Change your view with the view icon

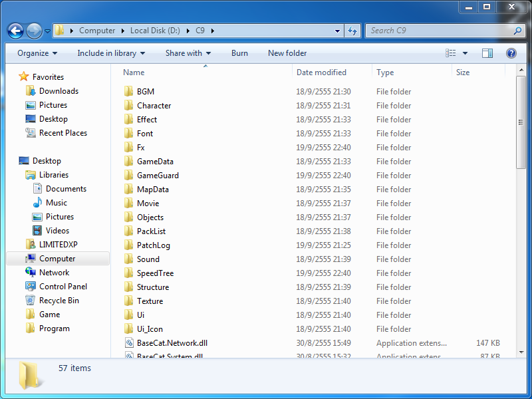click(451, 53)
